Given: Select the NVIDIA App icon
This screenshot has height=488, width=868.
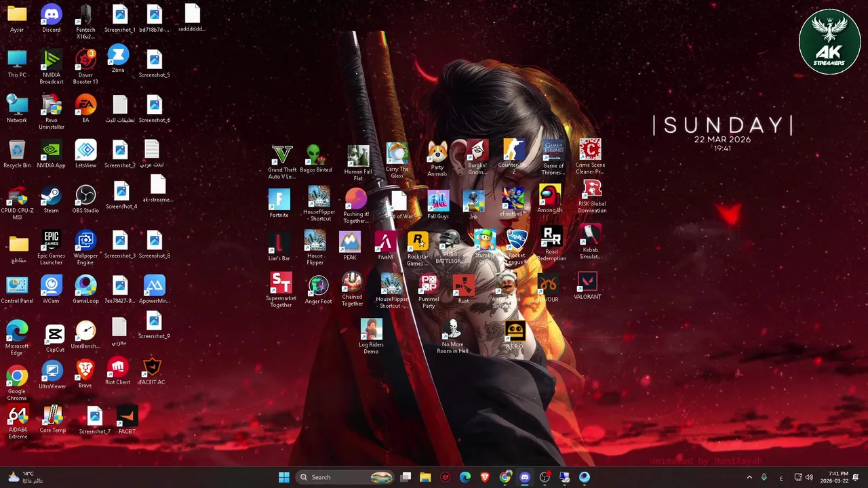Looking at the screenshot, I should 51,154.
